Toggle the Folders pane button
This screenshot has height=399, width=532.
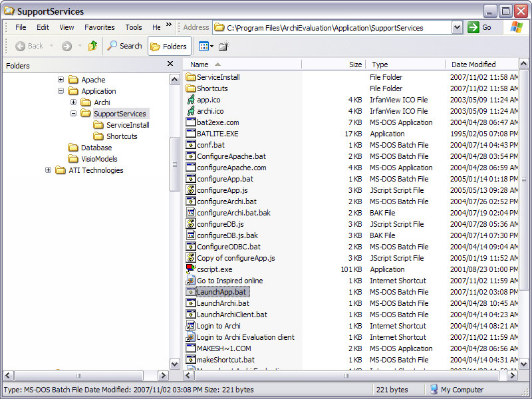point(168,47)
